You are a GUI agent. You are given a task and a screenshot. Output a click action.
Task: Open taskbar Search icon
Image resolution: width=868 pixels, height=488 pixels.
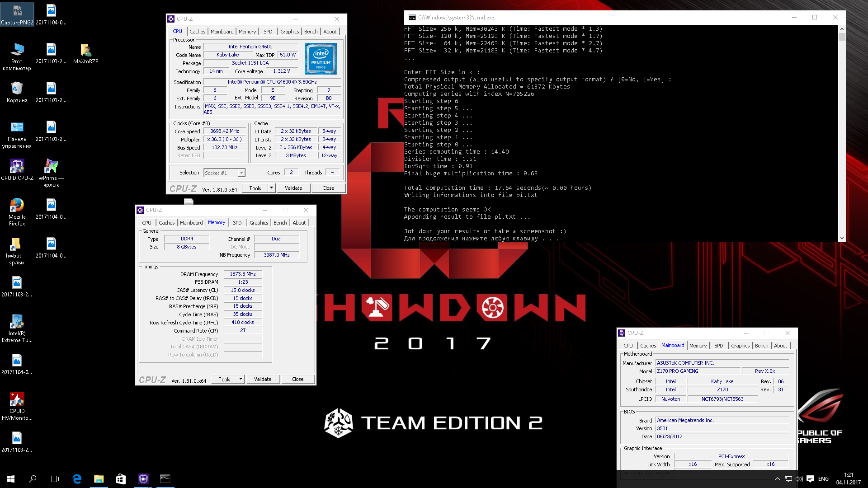point(33,479)
